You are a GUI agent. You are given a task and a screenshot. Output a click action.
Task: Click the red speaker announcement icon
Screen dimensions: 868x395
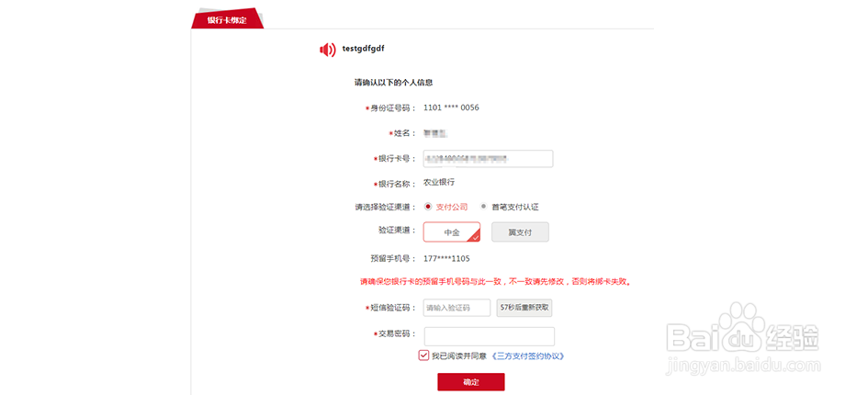328,50
